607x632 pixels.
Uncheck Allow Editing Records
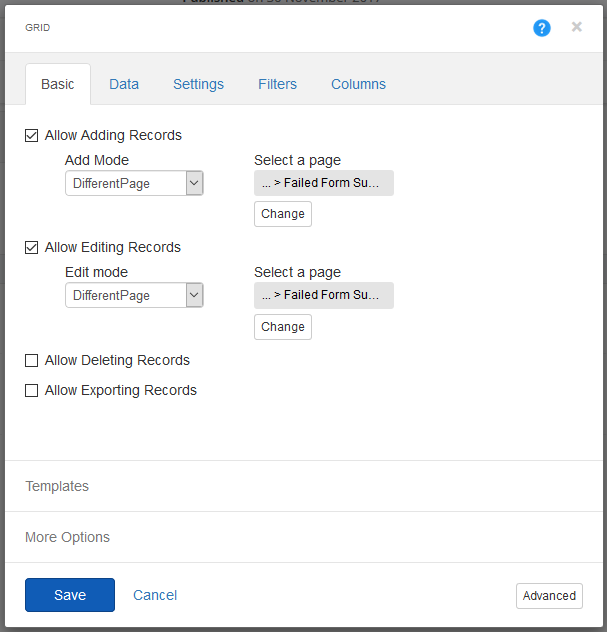[31, 247]
